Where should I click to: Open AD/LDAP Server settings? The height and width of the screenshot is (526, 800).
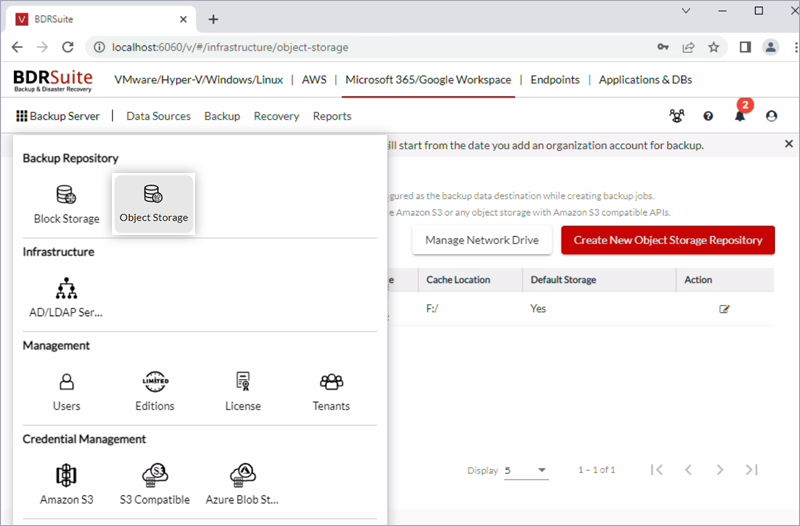(x=66, y=298)
